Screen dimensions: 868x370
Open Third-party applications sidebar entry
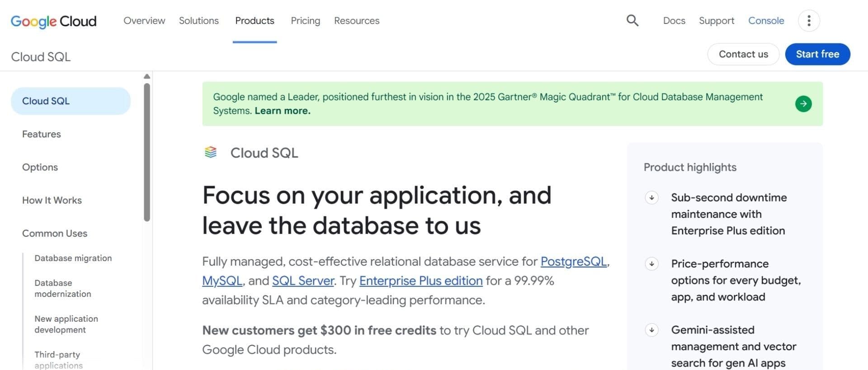pos(59,360)
